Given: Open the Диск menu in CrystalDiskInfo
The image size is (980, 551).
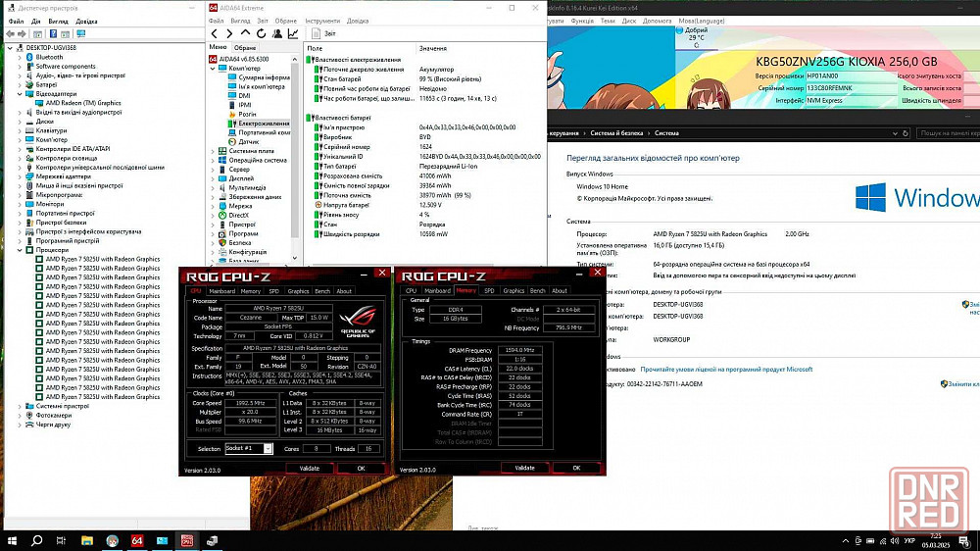Looking at the screenshot, I should coord(629,21).
